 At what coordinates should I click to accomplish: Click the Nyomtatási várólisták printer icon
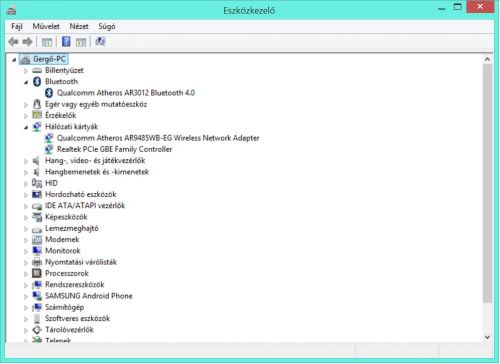pos(37,262)
